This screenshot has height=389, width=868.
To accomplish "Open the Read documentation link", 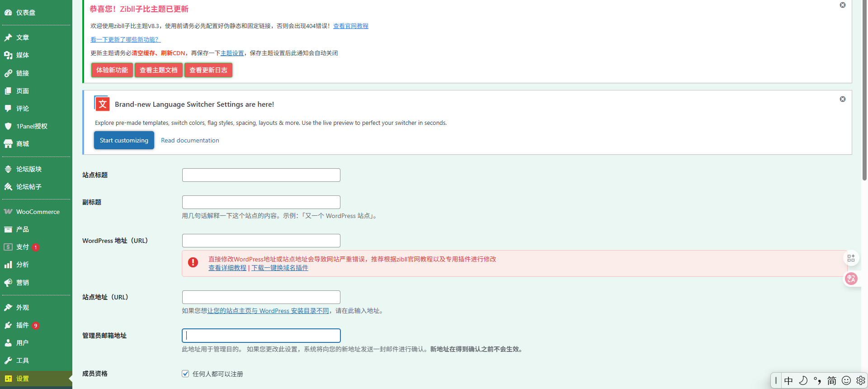I will [x=190, y=141].
